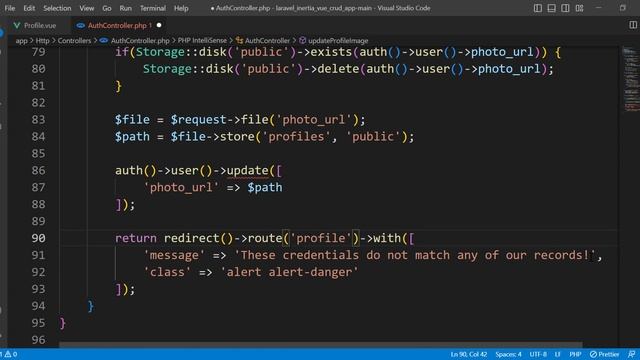The height and width of the screenshot is (360, 640).
Task: Click UTF-8 encoding status item
Action: [x=538, y=354]
